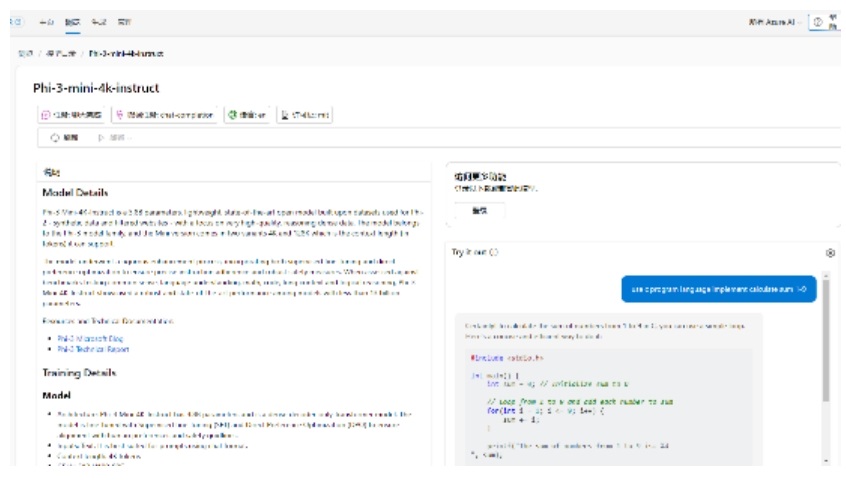
Task: Click the "Model Details" heading
Action: tap(75, 193)
